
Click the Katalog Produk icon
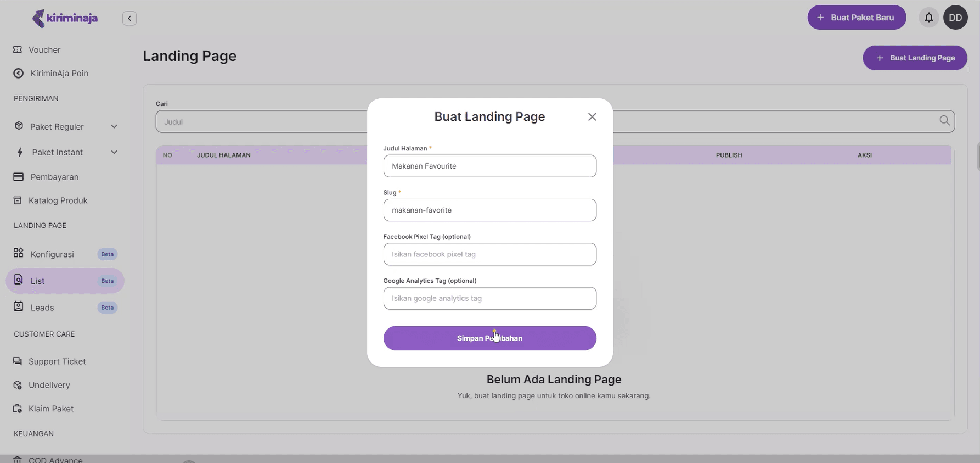pos(18,200)
